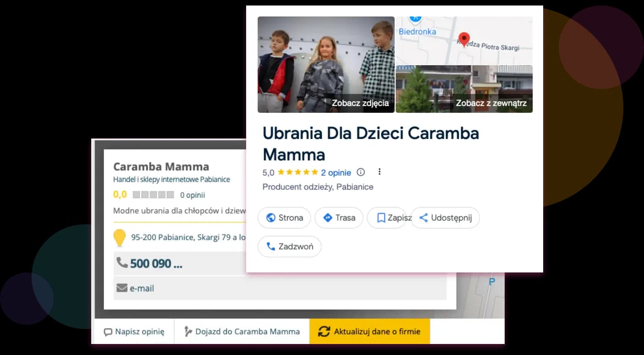Click Ubrania Dla Dzieci Caramba Mamma title
This screenshot has width=644, height=355.
pos(371,144)
